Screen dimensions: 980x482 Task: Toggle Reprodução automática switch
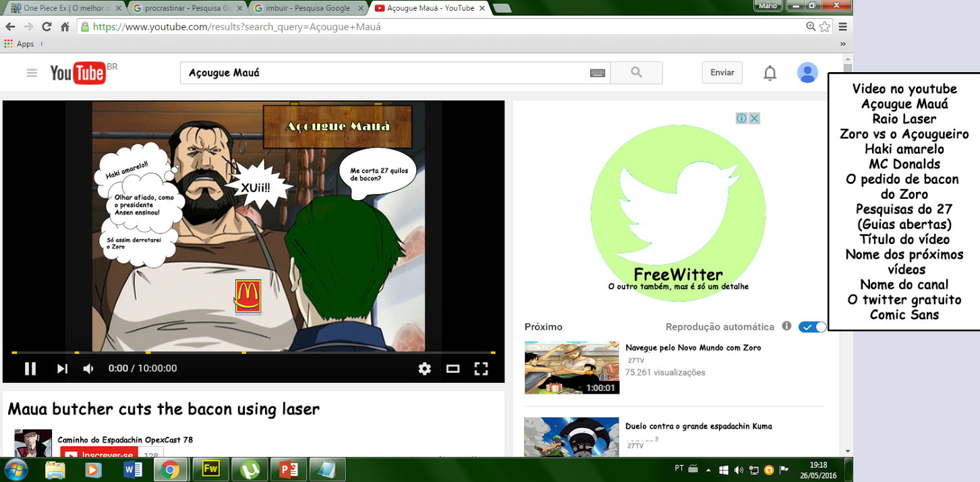click(x=812, y=327)
